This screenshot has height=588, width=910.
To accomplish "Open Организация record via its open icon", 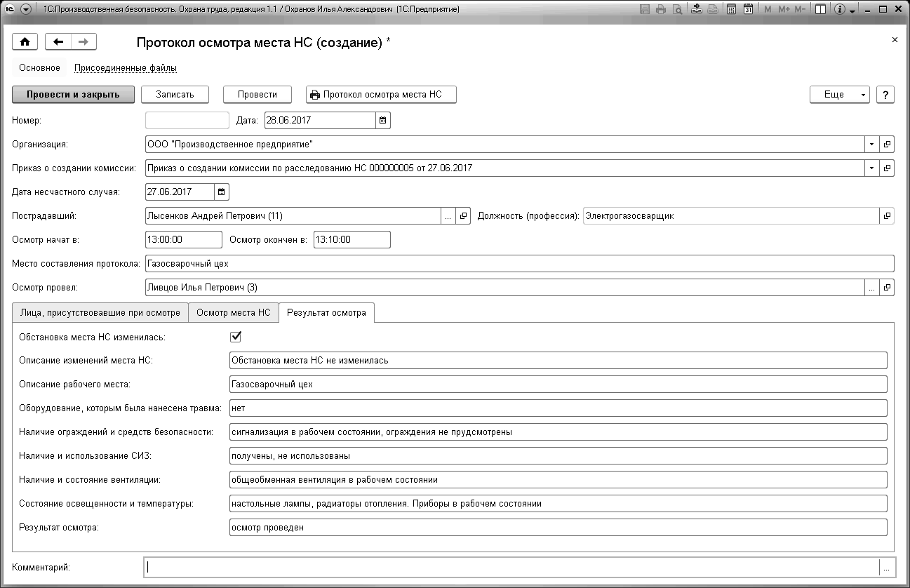I will point(887,144).
